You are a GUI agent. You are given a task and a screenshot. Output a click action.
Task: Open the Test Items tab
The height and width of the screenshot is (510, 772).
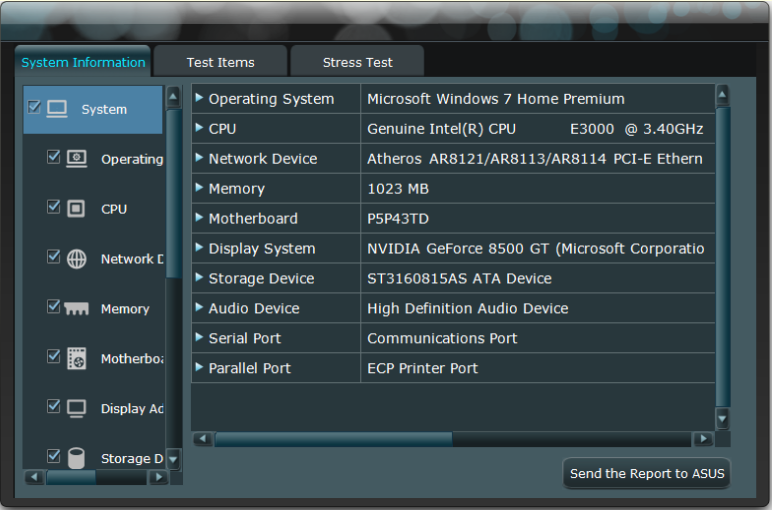coord(220,62)
